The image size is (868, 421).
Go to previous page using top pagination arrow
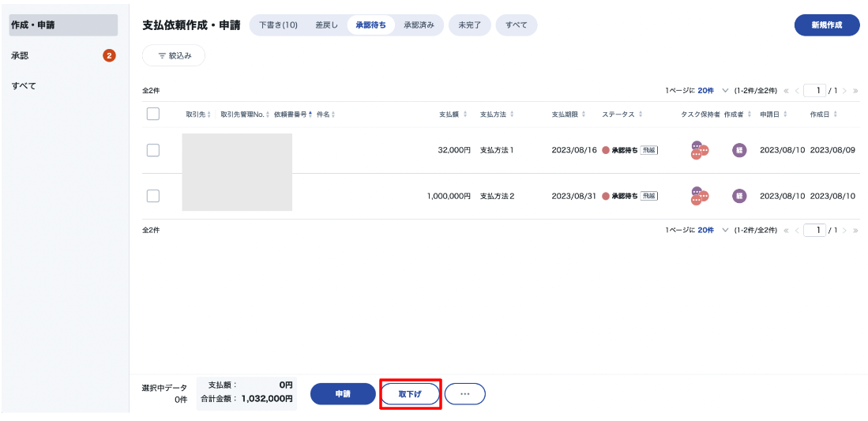[797, 90]
